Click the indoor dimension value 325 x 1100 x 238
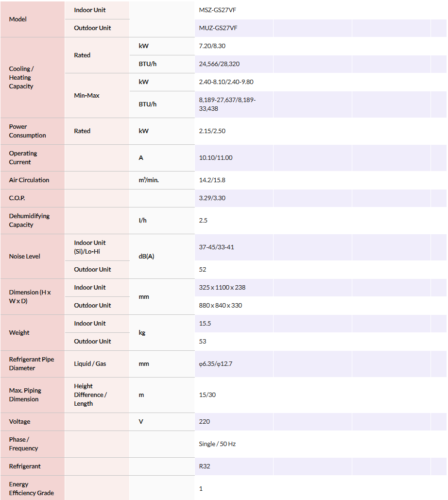This screenshot has height=500, width=448. point(222,288)
